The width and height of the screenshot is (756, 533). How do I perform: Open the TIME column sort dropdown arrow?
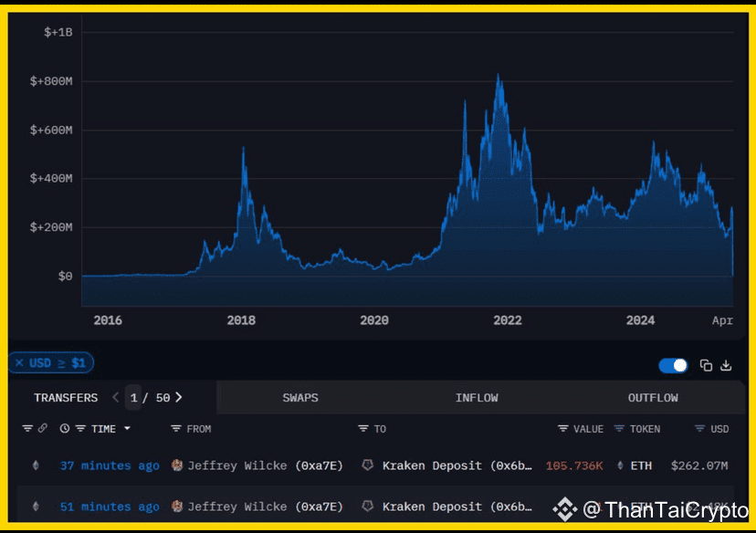click(x=126, y=429)
